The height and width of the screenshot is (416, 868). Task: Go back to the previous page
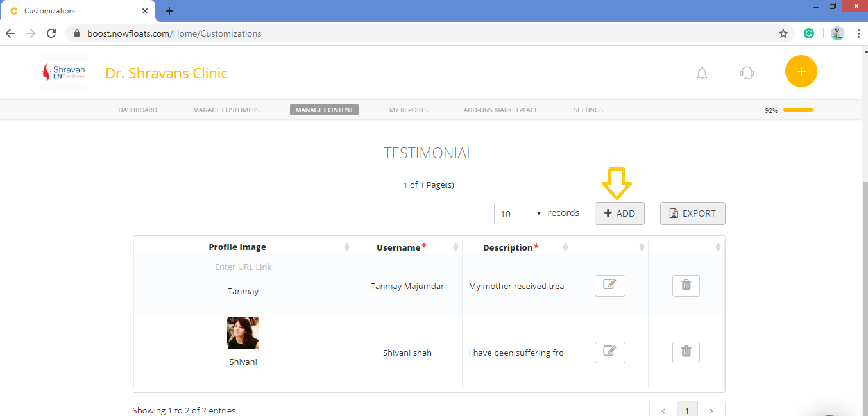click(x=10, y=33)
